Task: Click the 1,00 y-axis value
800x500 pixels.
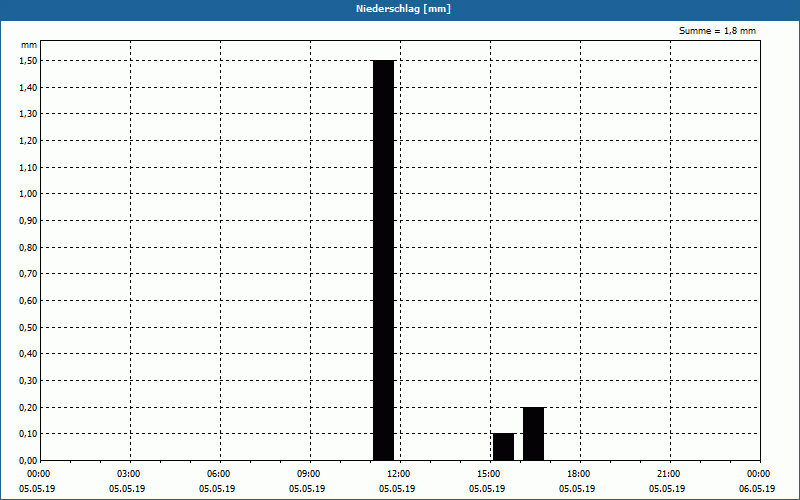Action: [28, 194]
